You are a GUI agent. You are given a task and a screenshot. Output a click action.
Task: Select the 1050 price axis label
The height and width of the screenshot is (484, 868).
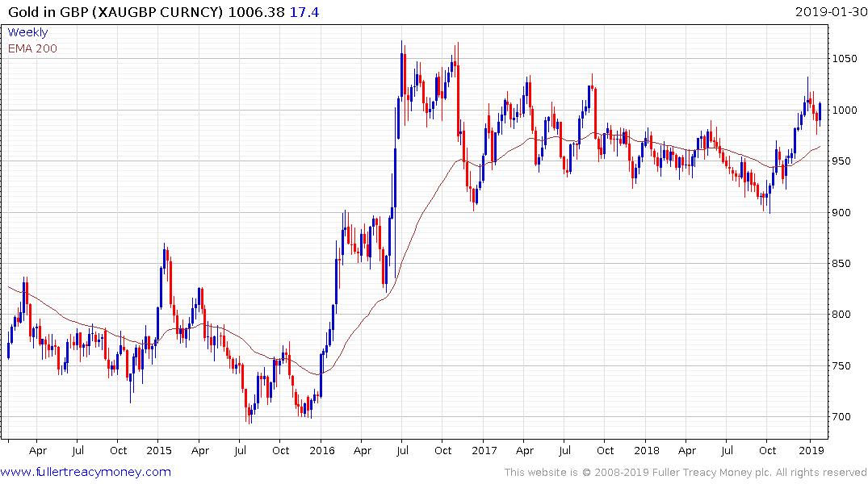[845, 59]
